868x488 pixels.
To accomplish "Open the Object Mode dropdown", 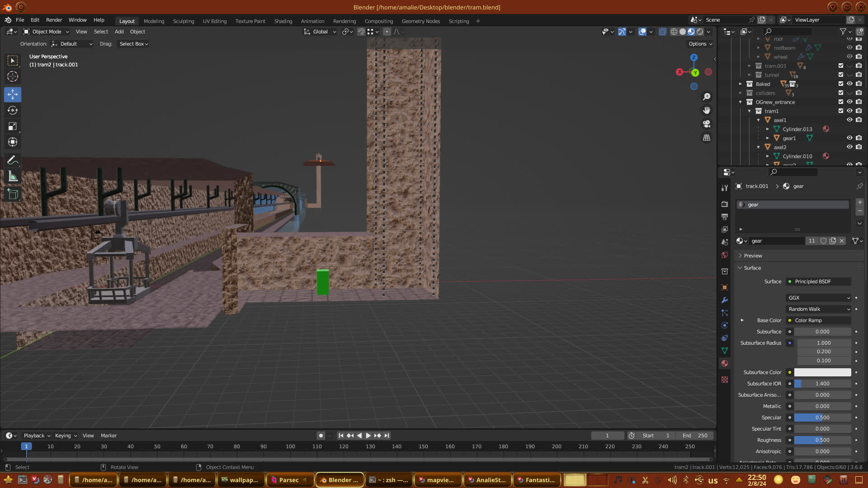I will [46, 32].
